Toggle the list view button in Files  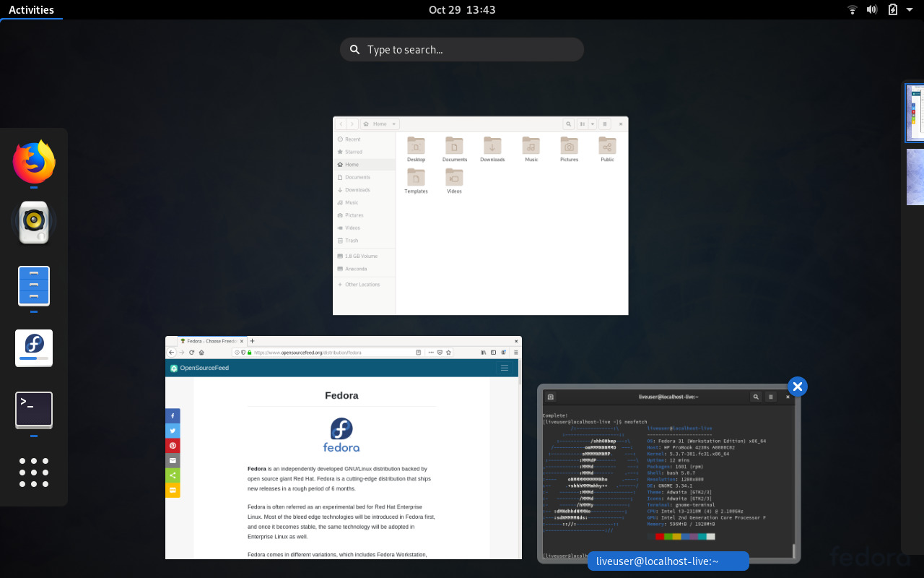click(583, 124)
